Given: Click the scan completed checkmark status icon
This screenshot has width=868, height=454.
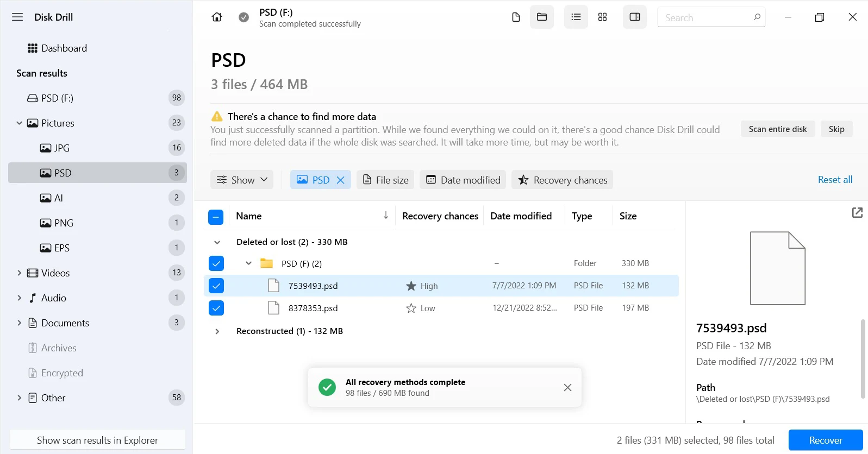Looking at the screenshot, I should (x=244, y=17).
